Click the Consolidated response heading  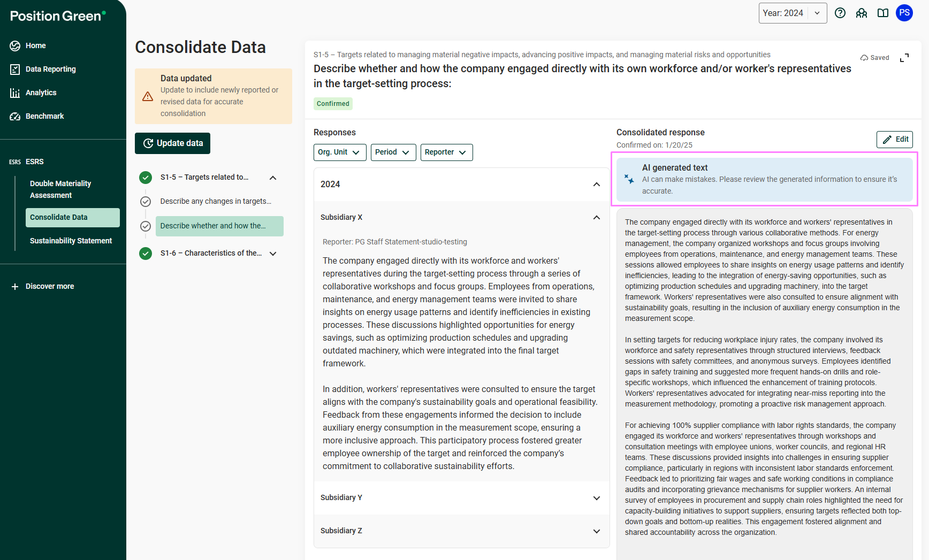[660, 132]
